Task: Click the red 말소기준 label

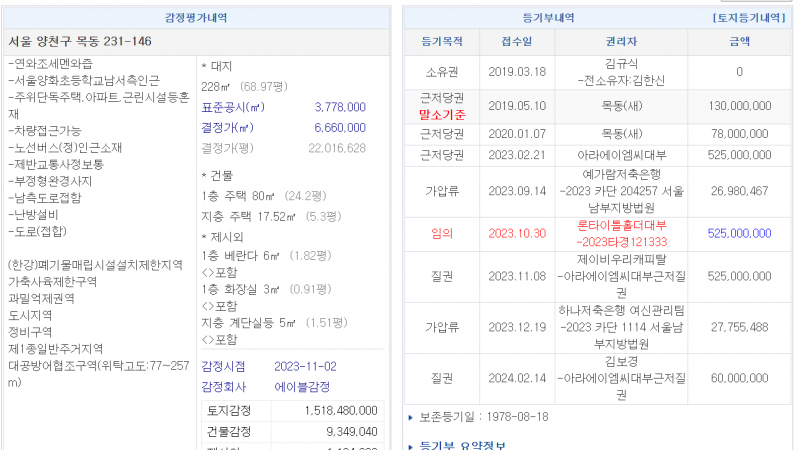Action: (441, 114)
